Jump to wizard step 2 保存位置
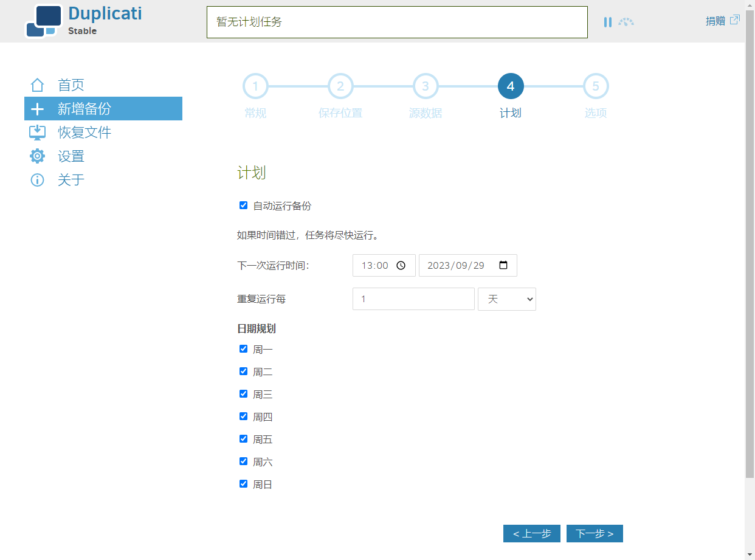 pyautogui.click(x=340, y=86)
